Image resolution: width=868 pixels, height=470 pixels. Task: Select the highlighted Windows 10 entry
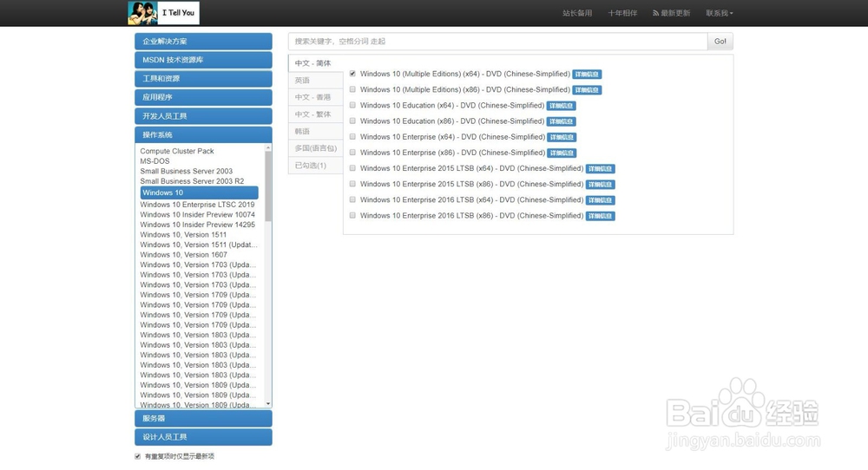pos(200,193)
